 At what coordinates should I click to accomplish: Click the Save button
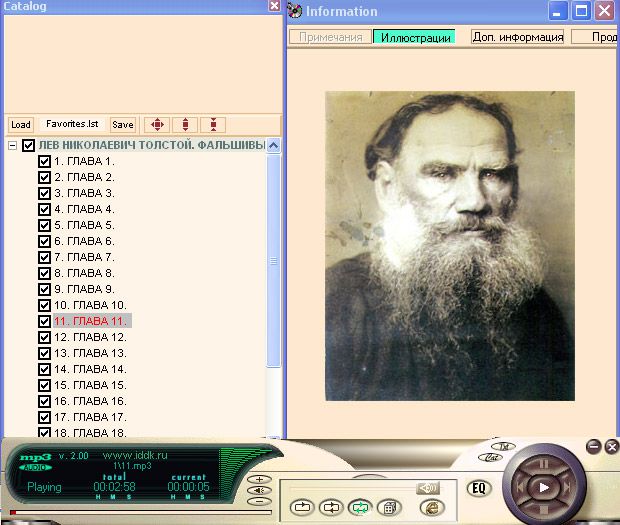click(123, 125)
